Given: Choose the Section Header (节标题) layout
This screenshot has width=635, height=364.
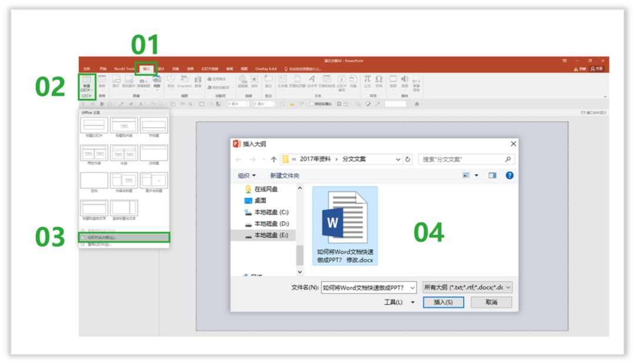Looking at the screenshot, I should [x=154, y=127].
